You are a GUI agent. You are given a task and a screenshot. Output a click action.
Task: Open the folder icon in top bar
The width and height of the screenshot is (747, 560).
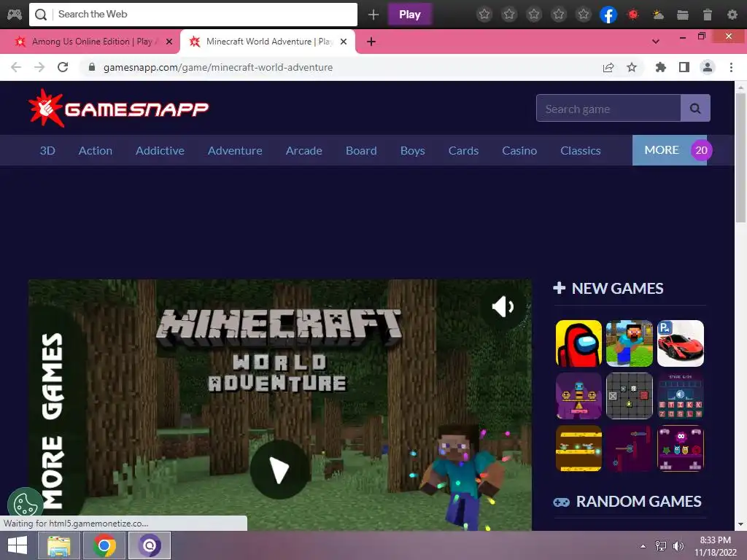point(683,15)
